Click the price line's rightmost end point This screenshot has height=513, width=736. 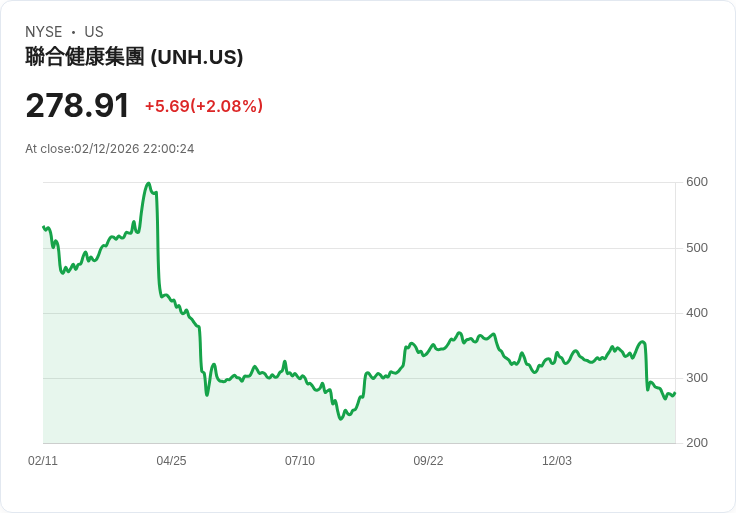tap(675, 393)
